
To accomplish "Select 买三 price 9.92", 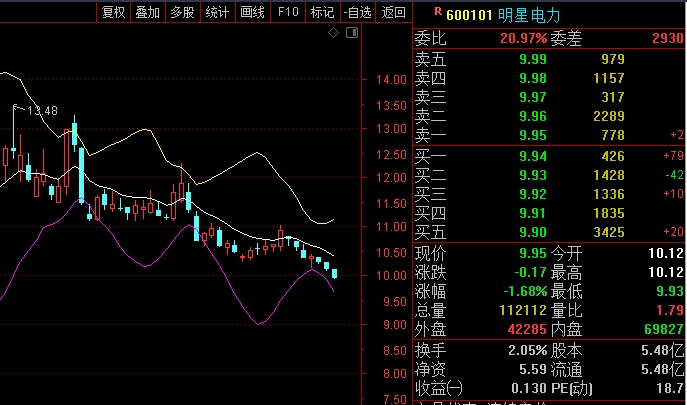I will pos(533,194).
